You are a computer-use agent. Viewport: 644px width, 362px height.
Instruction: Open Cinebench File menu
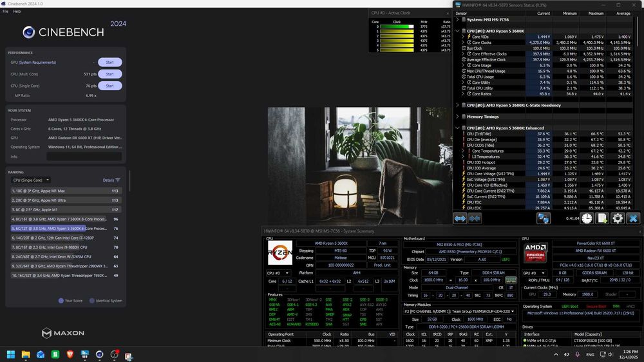[x=5, y=12]
